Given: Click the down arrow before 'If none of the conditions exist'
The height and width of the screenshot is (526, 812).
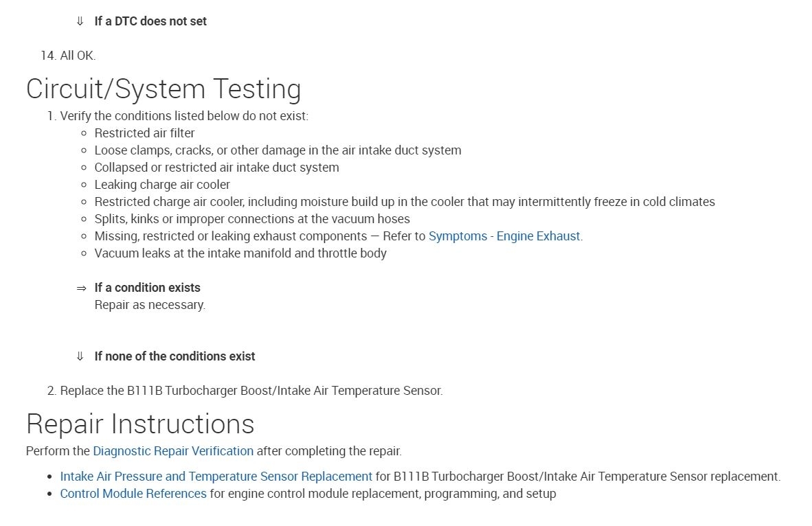Looking at the screenshot, I should point(80,356).
